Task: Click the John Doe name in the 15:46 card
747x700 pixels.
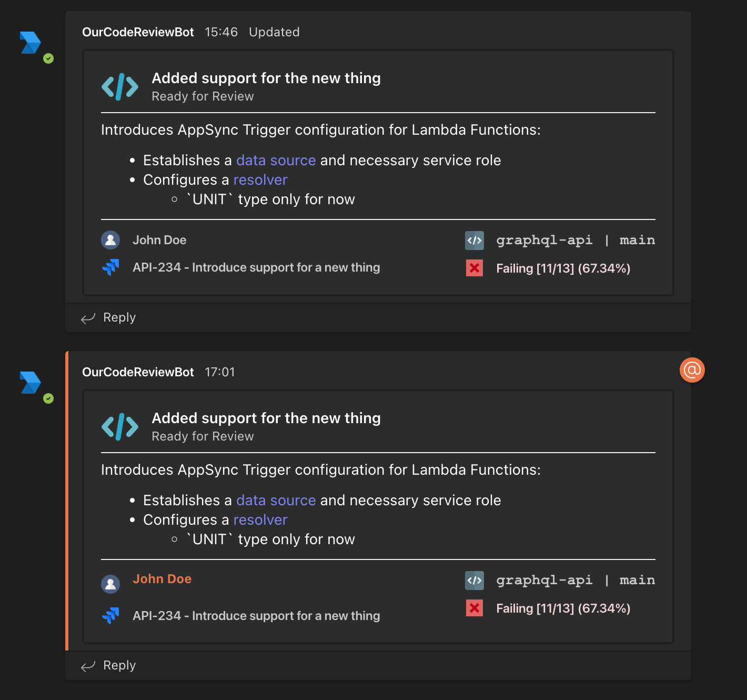Action: click(x=159, y=240)
